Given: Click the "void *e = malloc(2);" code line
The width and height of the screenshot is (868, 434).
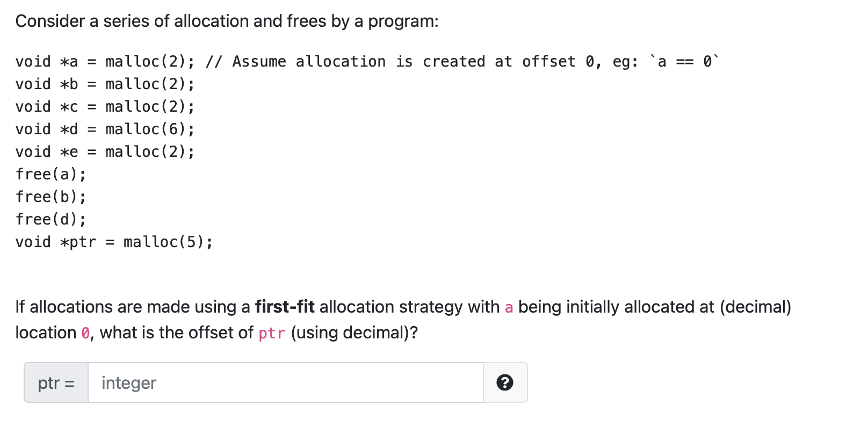Looking at the screenshot, I should point(105,152).
